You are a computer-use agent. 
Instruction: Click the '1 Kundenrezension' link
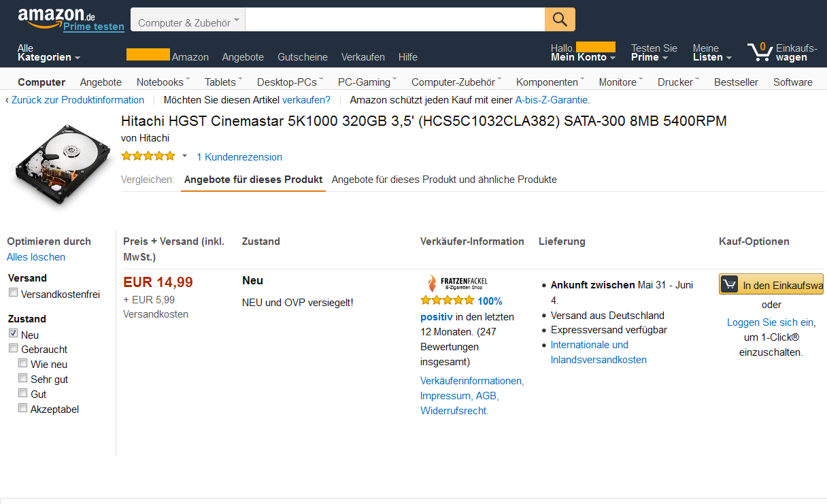(239, 157)
